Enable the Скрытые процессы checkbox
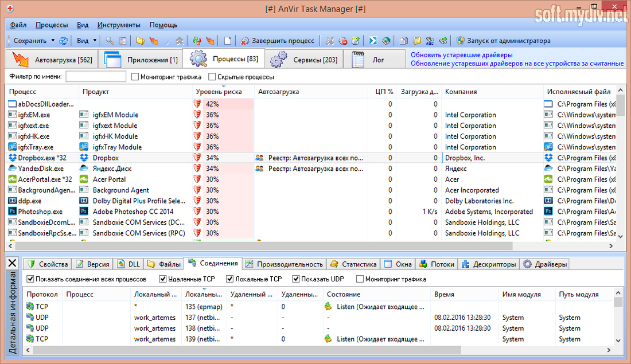631x364 pixels. 212,77
